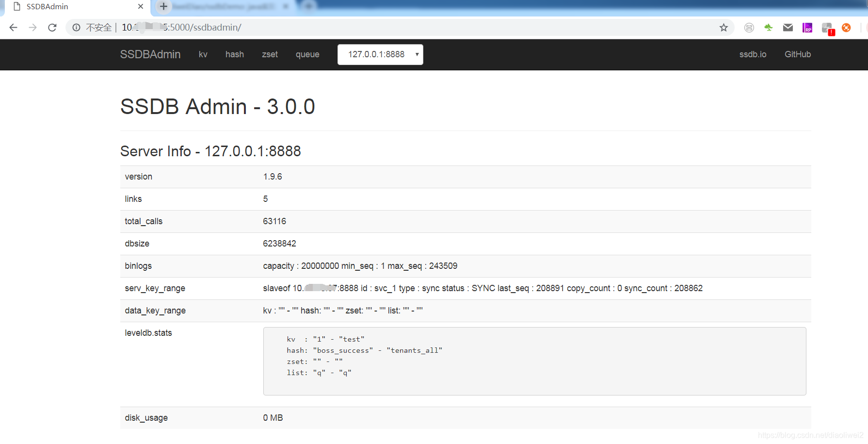
Task: Click the binlogs label
Action: pyautogui.click(x=138, y=266)
